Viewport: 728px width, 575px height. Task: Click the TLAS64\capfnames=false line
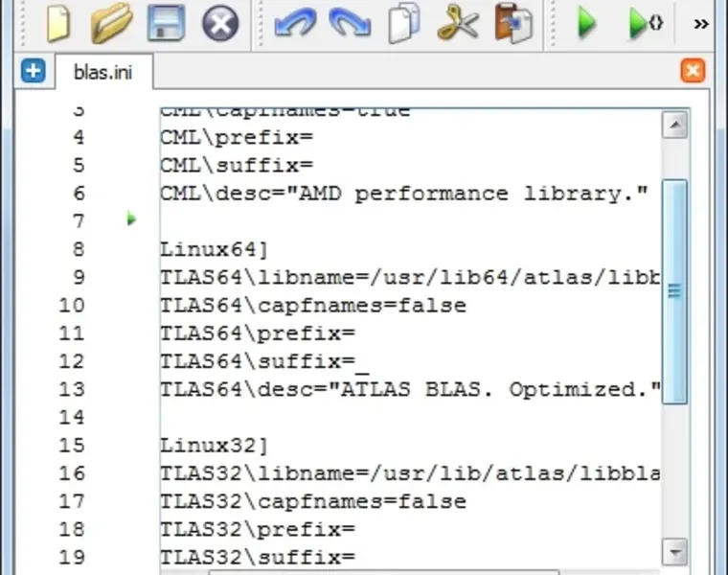[313, 306]
